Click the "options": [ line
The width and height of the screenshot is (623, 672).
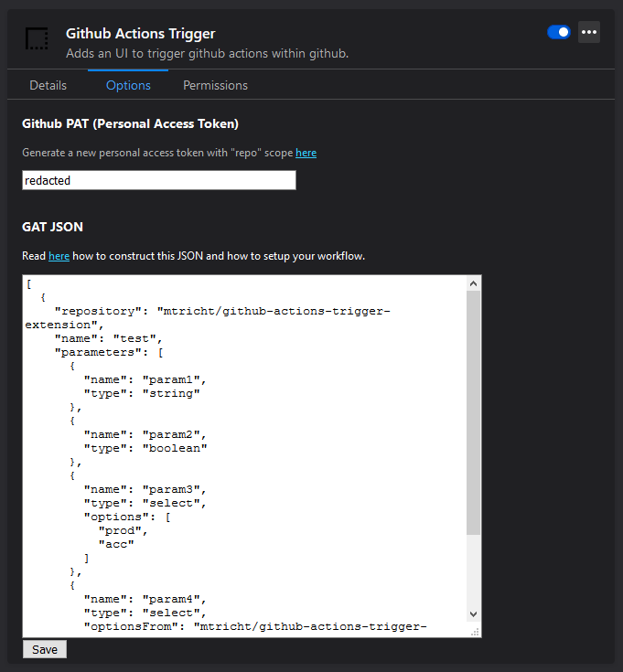point(127,517)
